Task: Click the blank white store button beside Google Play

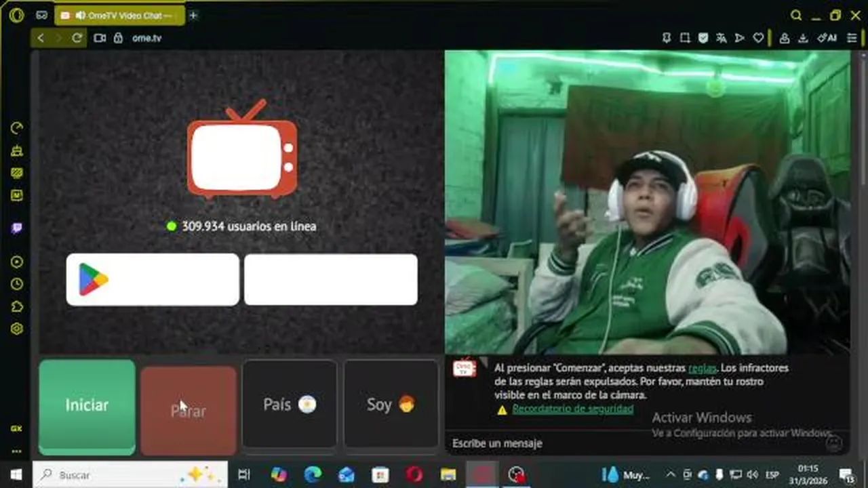Action: pos(331,279)
